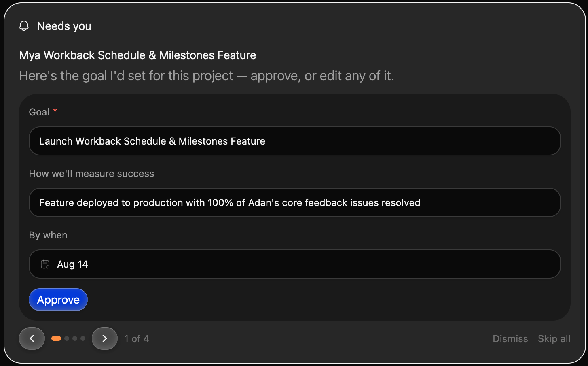
Task: Select the orange first pagination dot
Action: [x=56, y=338]
